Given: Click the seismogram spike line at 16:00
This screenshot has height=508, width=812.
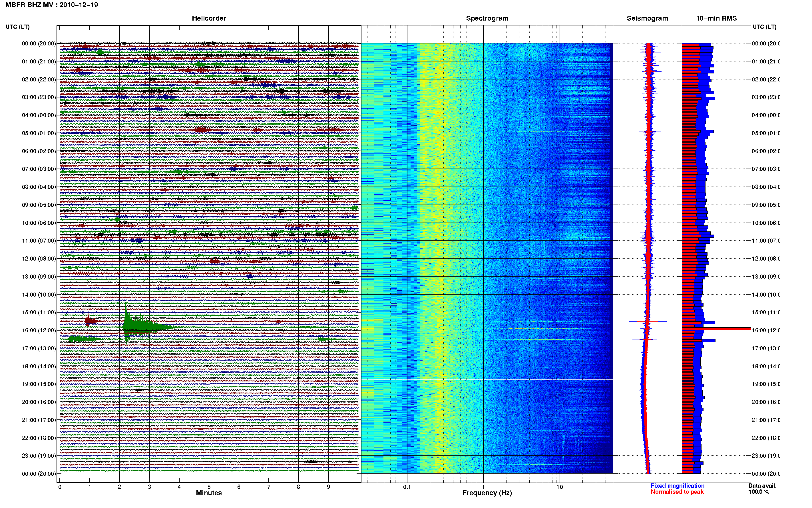Looking at the screenshot, I should pos(647,328).
